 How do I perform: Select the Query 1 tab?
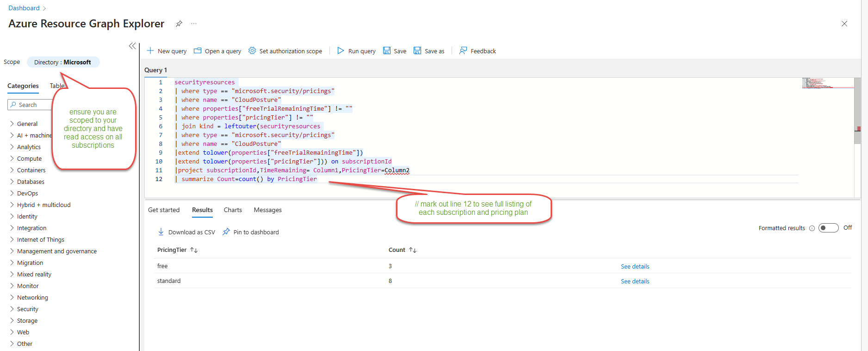(x=156, y=70)
